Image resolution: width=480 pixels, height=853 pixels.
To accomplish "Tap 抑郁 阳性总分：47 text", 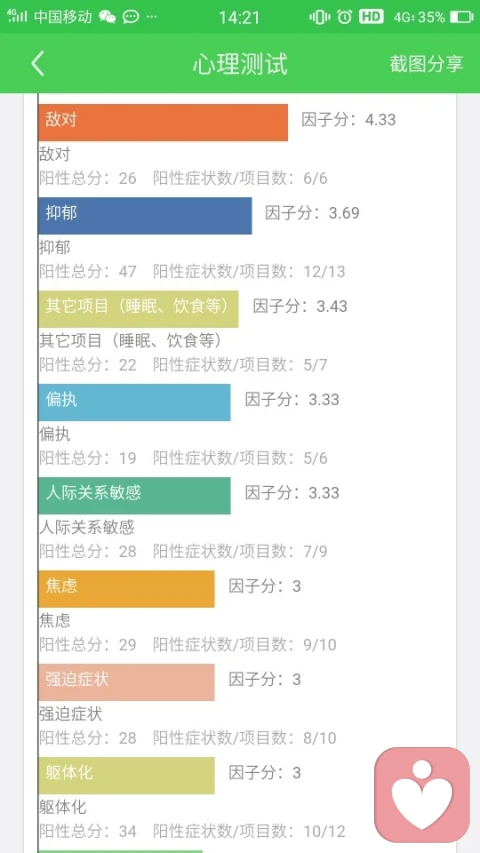I will (88, 271).
